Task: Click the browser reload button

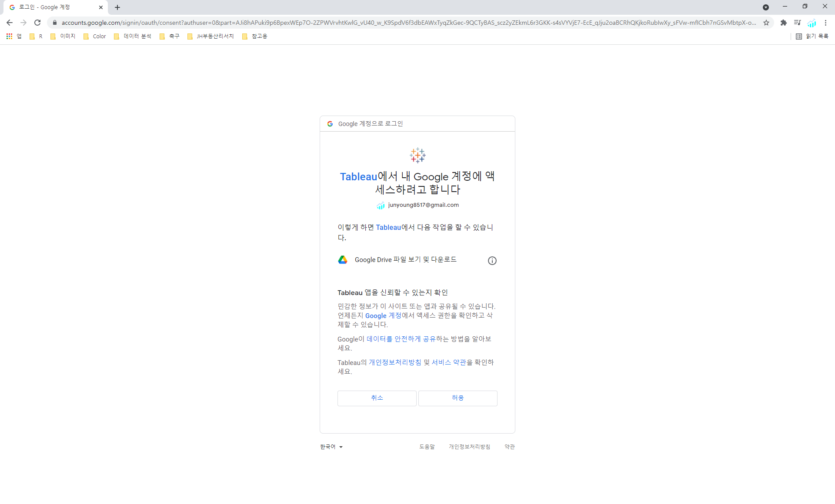Action: 37,23
